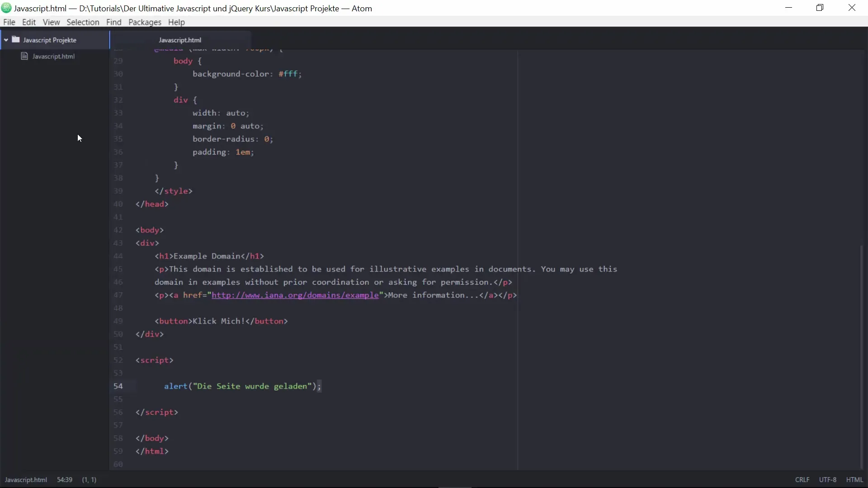Screen dimensions: 868x488
Task: Click the opening <body> tag line
Action: click(x=150, y=230)
